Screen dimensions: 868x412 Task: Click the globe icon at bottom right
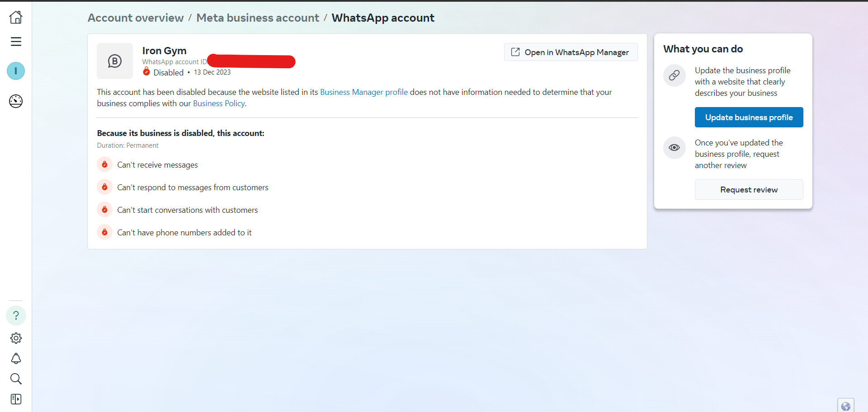click(846, 406)
